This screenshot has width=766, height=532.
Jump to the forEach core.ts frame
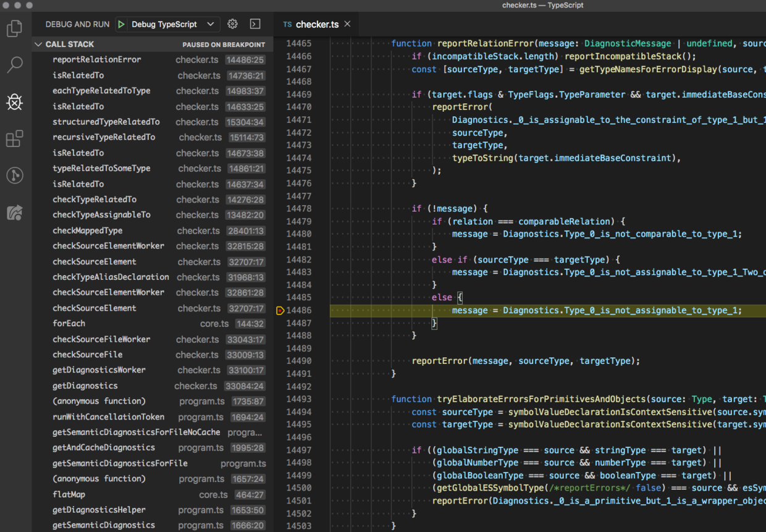pyautogui.click(x=69, y=323)
